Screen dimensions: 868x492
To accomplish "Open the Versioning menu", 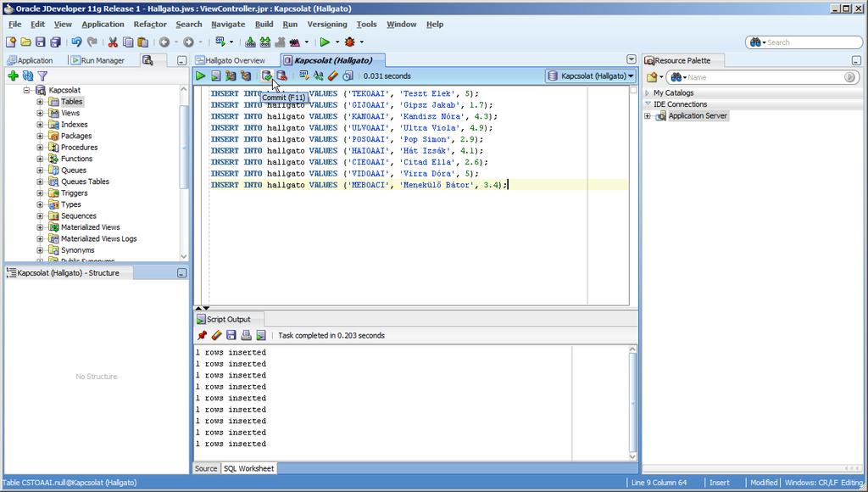I will (327, 25).
